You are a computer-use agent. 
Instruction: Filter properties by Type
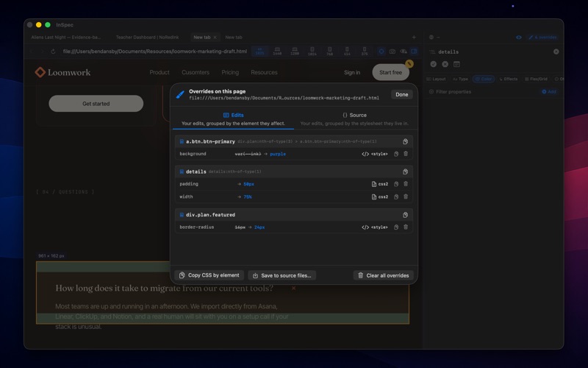(x=460, y=79)
